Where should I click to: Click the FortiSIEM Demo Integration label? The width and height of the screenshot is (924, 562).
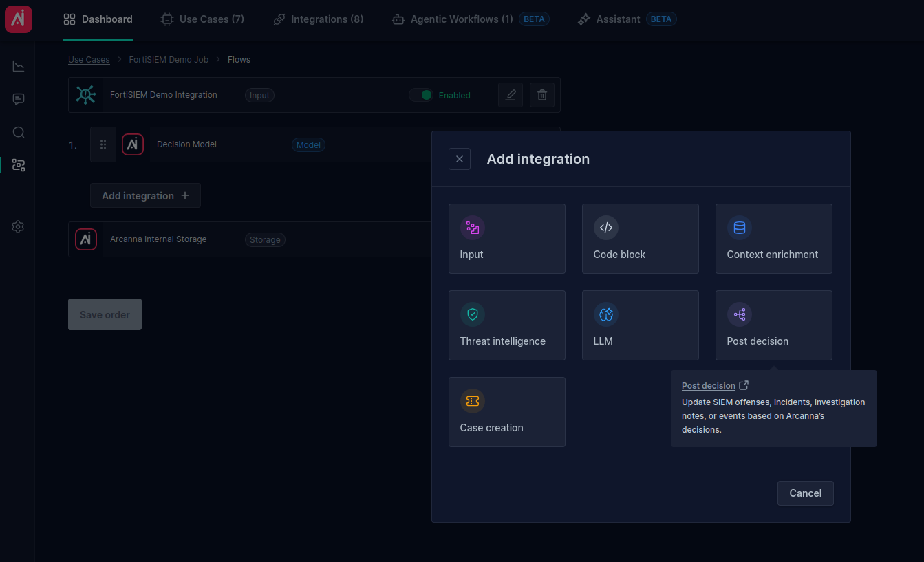point(164,95)
